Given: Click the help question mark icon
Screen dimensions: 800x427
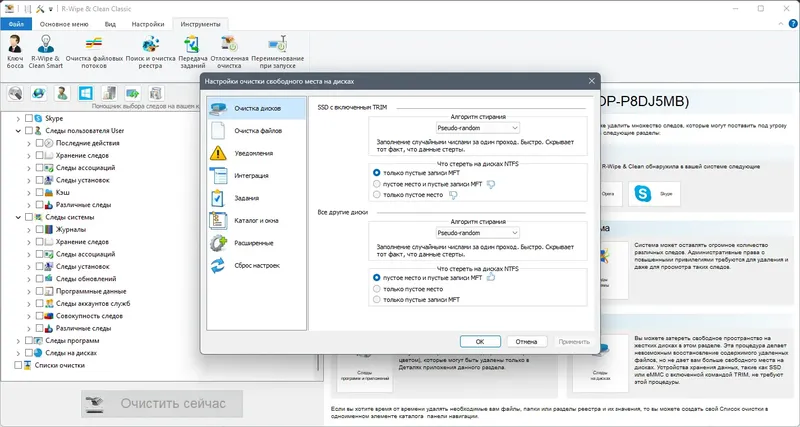Looking at the screenshot, I should point(793,24).
